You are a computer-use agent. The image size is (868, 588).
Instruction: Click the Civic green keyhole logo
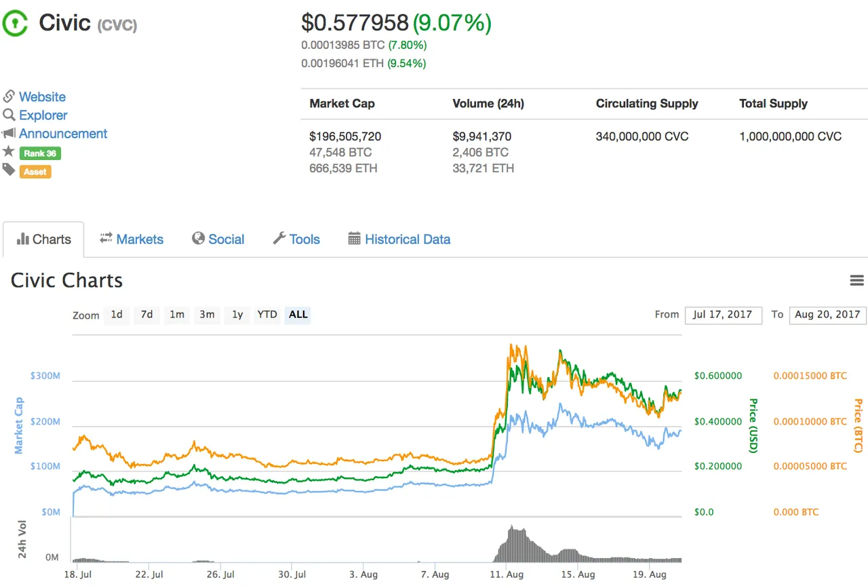(15, 24)
